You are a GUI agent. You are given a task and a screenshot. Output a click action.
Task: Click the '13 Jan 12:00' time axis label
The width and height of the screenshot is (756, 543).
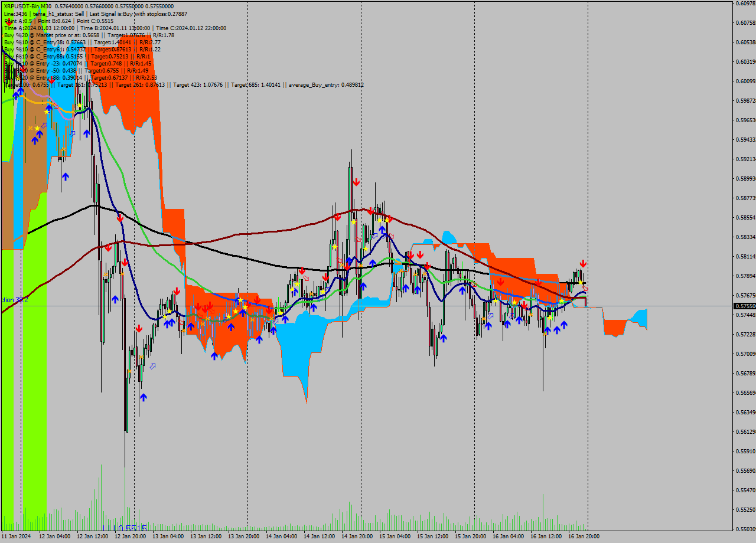click(206, 536)
